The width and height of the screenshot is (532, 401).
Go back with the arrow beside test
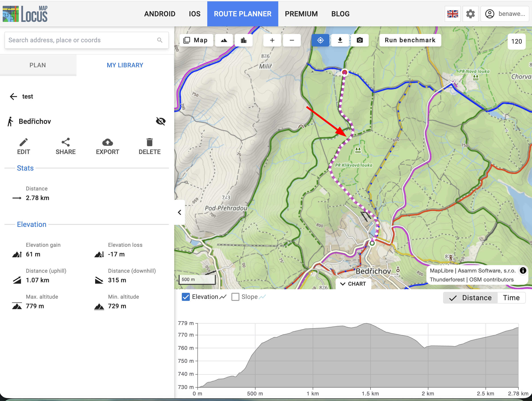13,97
